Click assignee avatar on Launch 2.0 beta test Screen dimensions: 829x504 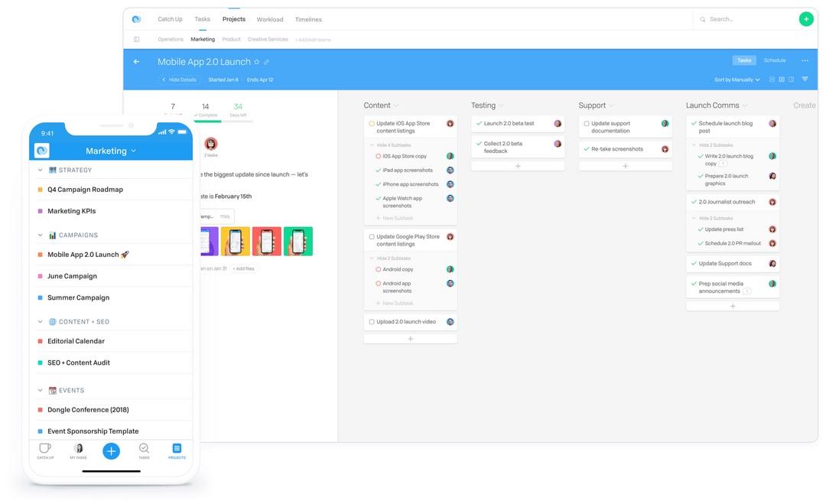(x=558, y=123)
